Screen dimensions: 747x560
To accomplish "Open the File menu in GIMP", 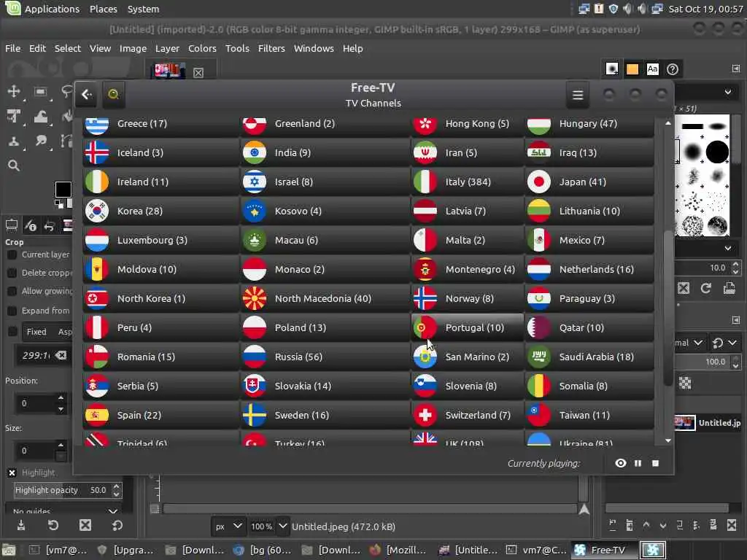I will [x=13, y=48].
